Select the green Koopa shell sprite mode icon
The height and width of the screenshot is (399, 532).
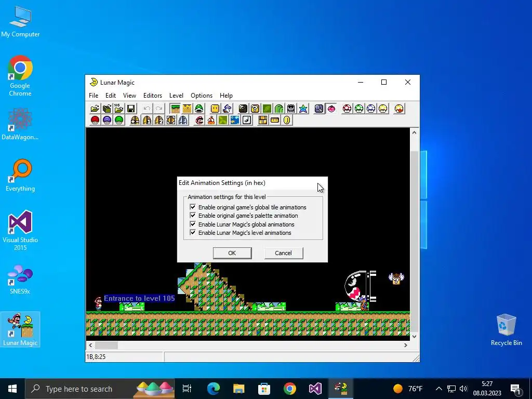tap(199, 109)
